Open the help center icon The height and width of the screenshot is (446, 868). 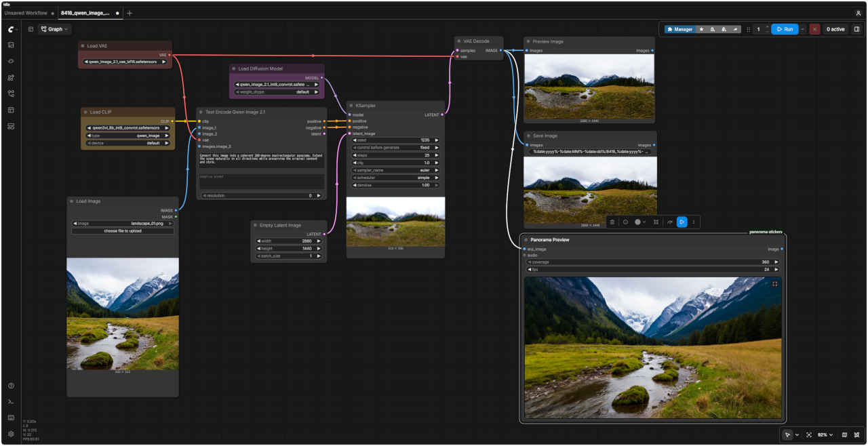coord(11,386)
